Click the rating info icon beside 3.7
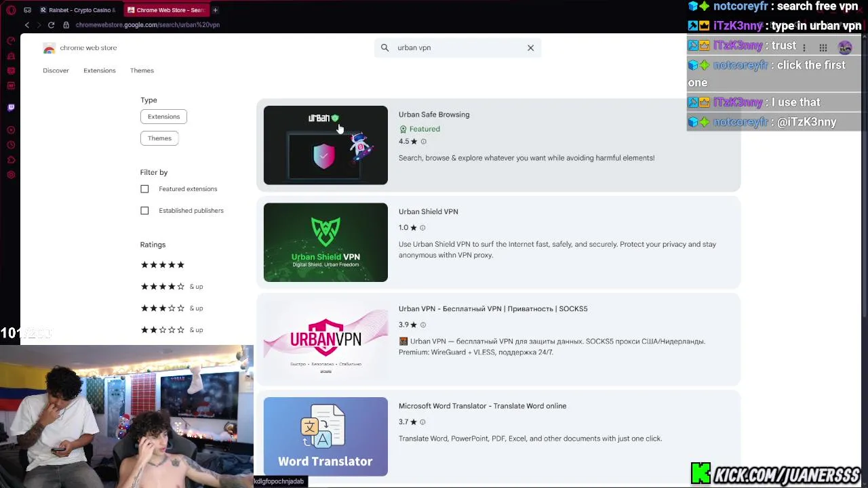The image size is (868, 488). coord(423,422)
